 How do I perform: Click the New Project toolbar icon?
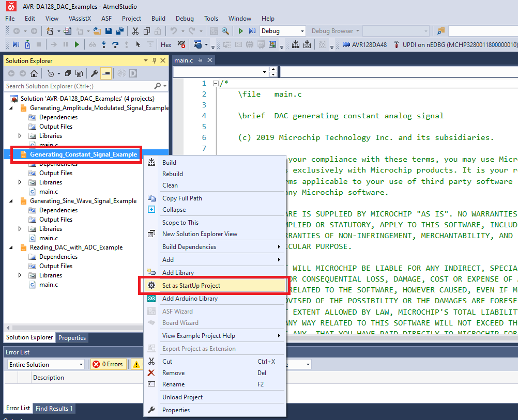[50, 31]
